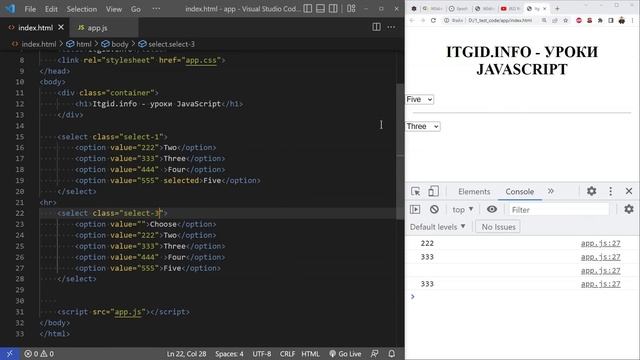Split the editor to the right
The width and height of the screenshot is (640, 360).
point(376,27)
